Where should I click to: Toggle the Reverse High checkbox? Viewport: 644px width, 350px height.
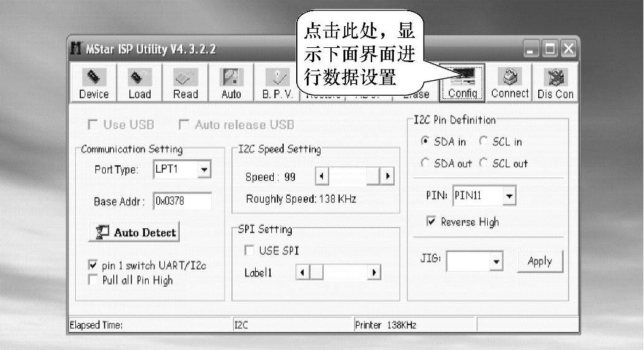(431, 221)
